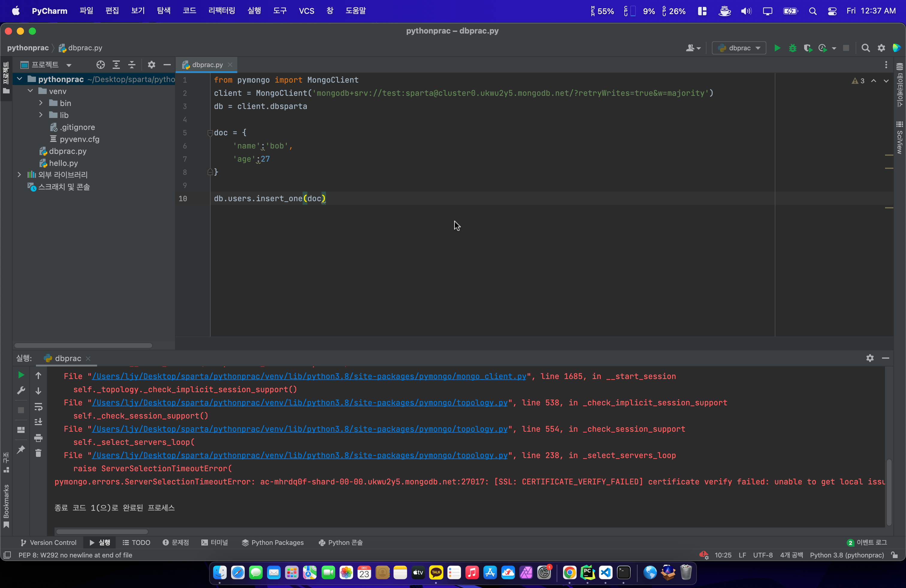Open Search Everywhere magnifier in toolbar
This screenshot has width=906, height=588.
coord(866,48)
